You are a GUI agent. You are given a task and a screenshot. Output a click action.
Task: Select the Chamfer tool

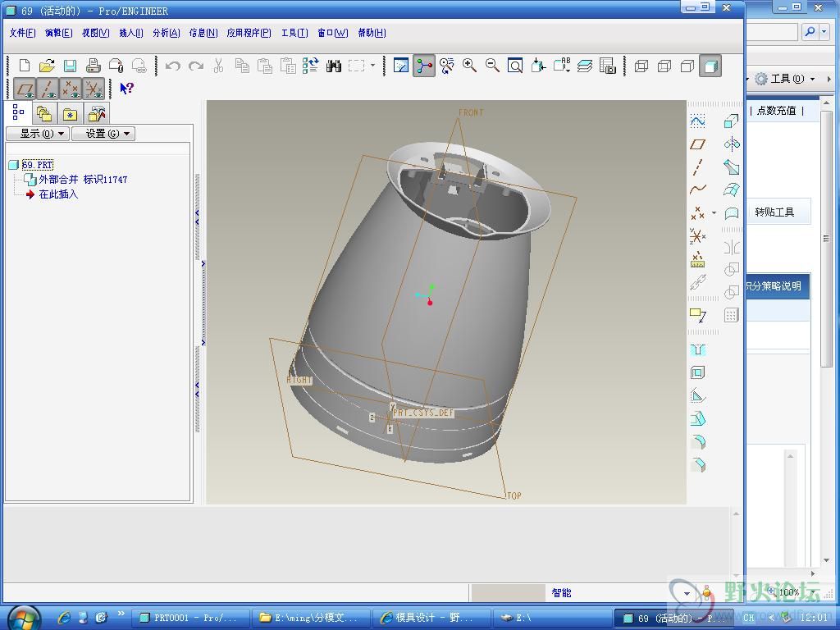(x=697, y=464)
